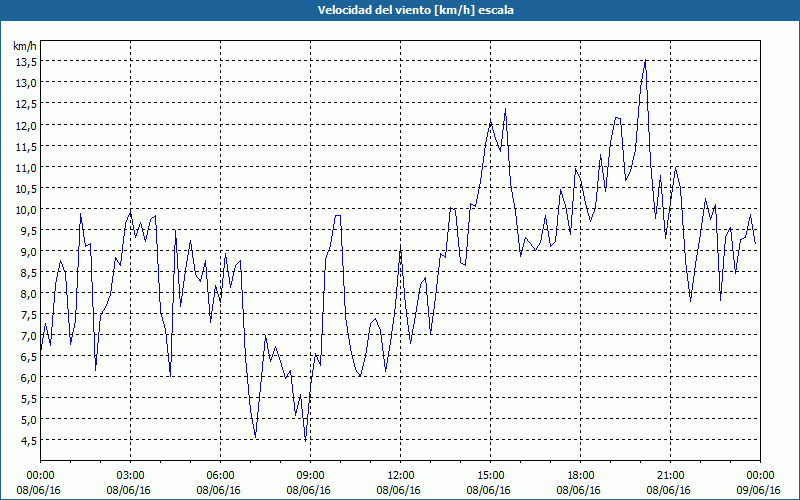Select the '8,5' y-axis value
Viewport: 800px width, 500px height.
[29, 273]
